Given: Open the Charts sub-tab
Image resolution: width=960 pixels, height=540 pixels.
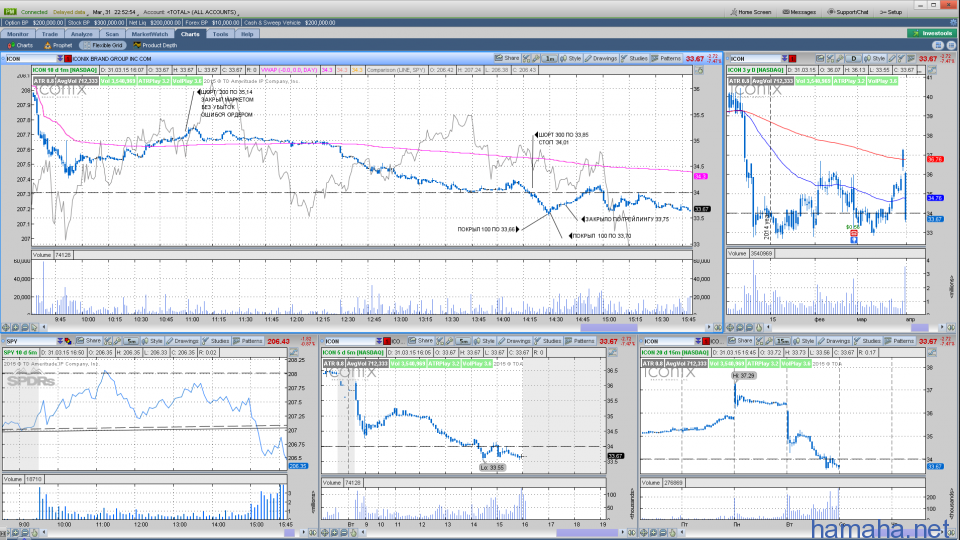Looking at the screenshot, I should pyautogui.click(x=20, y=45).
